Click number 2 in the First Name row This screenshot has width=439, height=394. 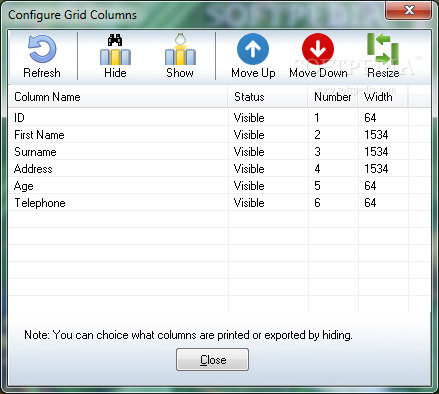317,135
